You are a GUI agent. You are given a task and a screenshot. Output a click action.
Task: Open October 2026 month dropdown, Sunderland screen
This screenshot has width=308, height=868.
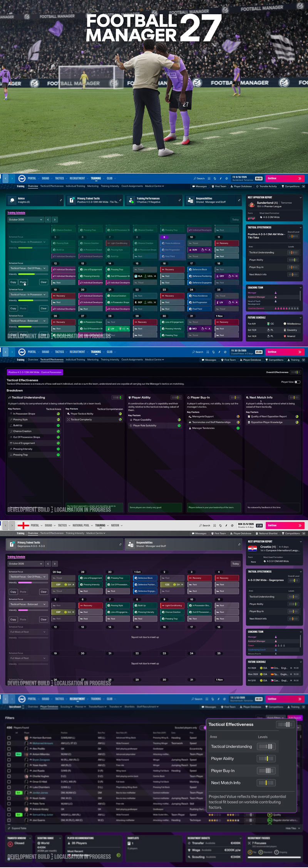[x=25, y=219]
